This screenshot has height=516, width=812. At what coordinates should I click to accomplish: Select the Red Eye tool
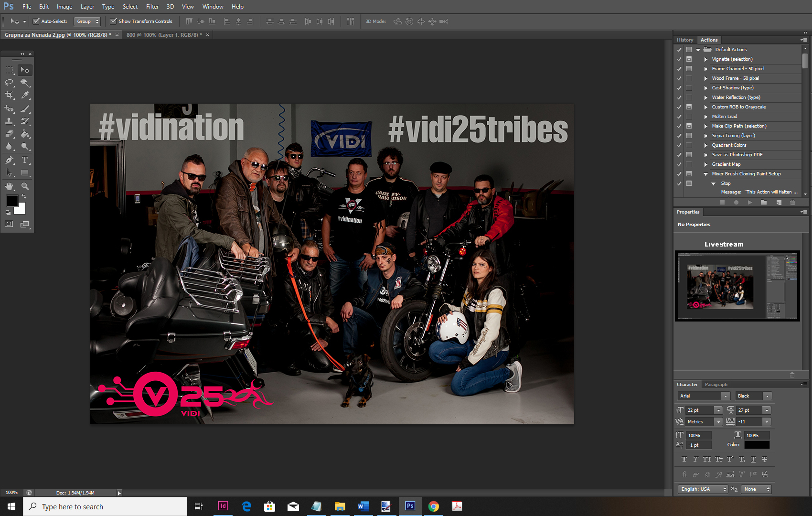[x=9, y=109]
